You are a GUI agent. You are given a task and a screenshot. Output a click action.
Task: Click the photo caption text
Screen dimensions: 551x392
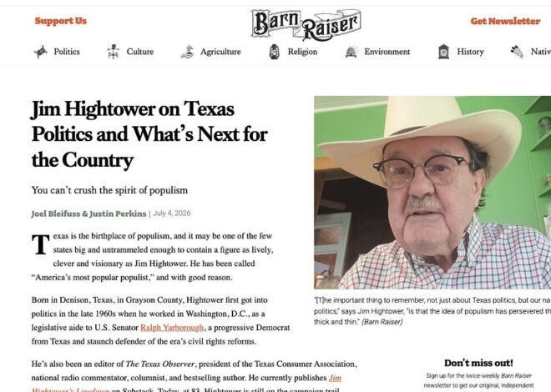(432, 311)
